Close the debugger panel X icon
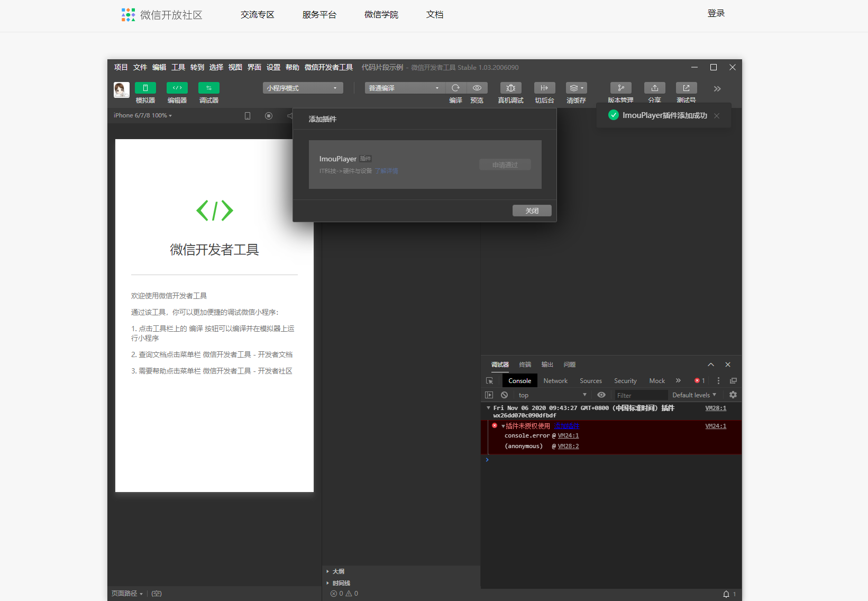Viewport: 868px width, 601px height. click(728, 365)
